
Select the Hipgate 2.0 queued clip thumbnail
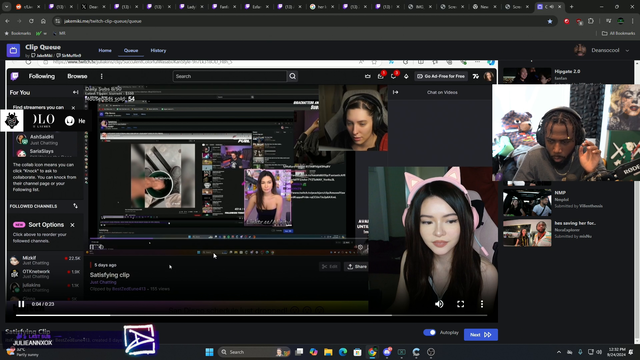(x=527, y=76)
